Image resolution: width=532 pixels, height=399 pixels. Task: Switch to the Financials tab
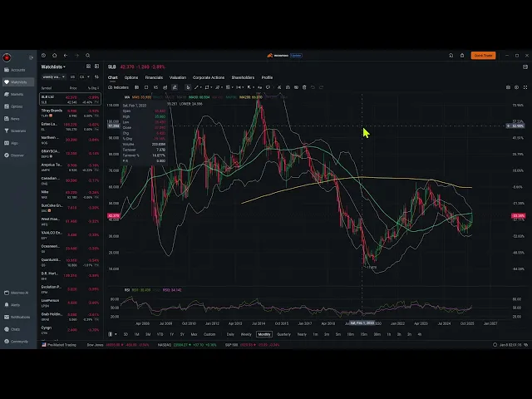(x=154, y=77)
